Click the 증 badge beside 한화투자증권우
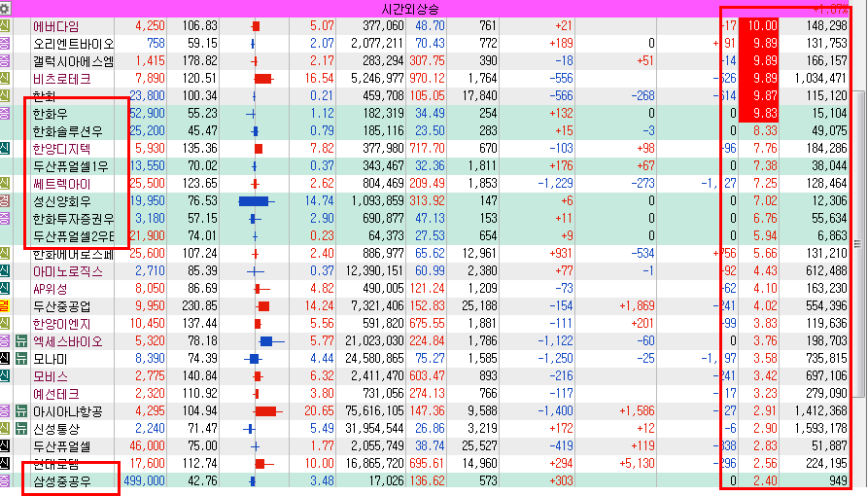 click(x=5, y=219)
